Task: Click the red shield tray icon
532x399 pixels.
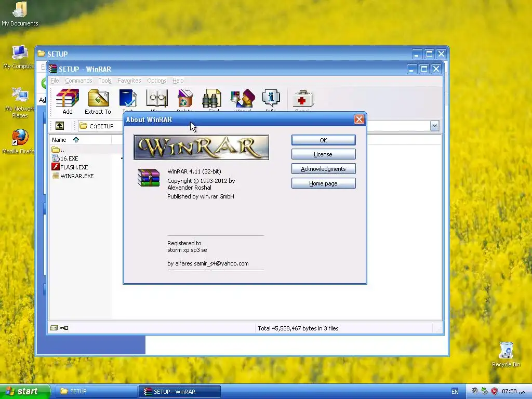Action: click(x=495, y=391)
